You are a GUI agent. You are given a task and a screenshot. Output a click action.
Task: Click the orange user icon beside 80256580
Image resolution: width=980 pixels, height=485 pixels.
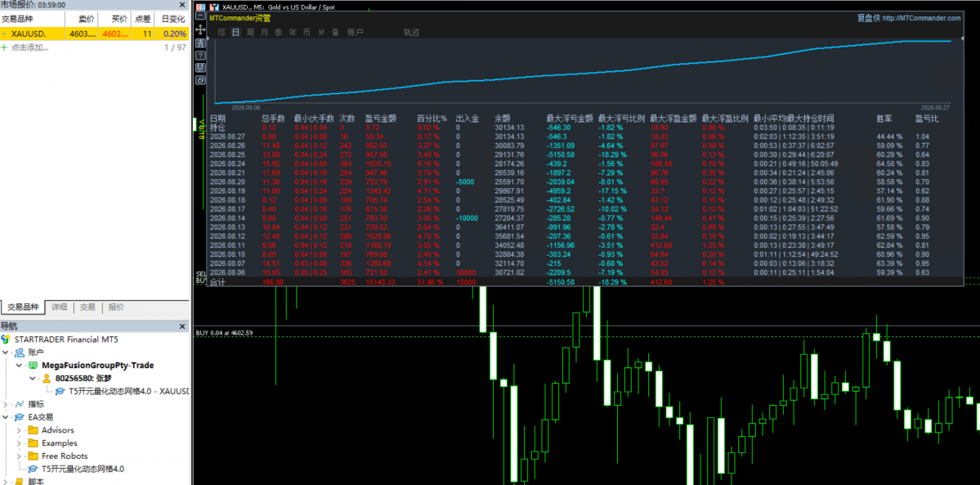coord(47,378)
